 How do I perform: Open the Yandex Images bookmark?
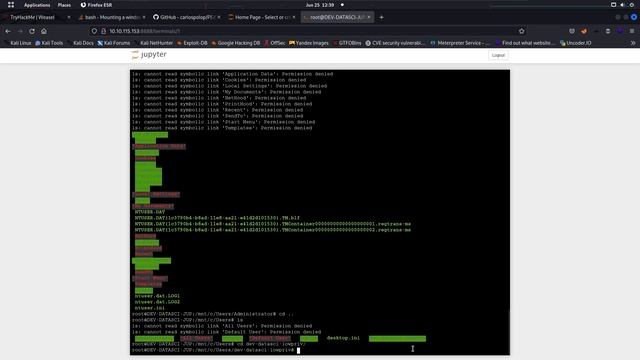(x=309, y=43)
